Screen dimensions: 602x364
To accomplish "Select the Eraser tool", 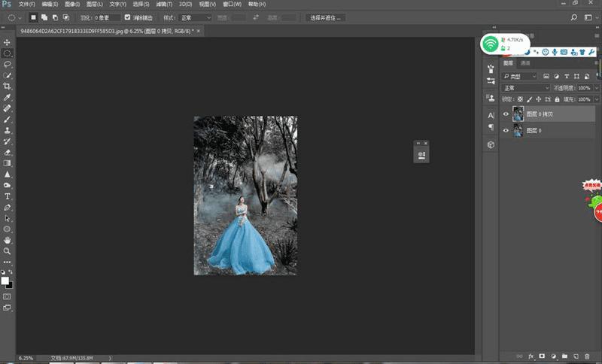I will coord(8,152).
